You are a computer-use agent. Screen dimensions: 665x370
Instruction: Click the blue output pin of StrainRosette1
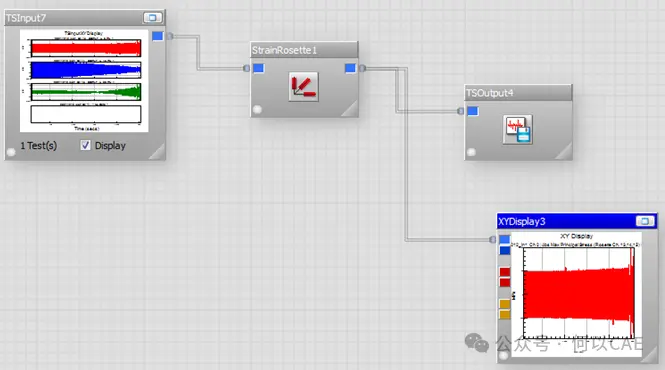click(350, 68)
